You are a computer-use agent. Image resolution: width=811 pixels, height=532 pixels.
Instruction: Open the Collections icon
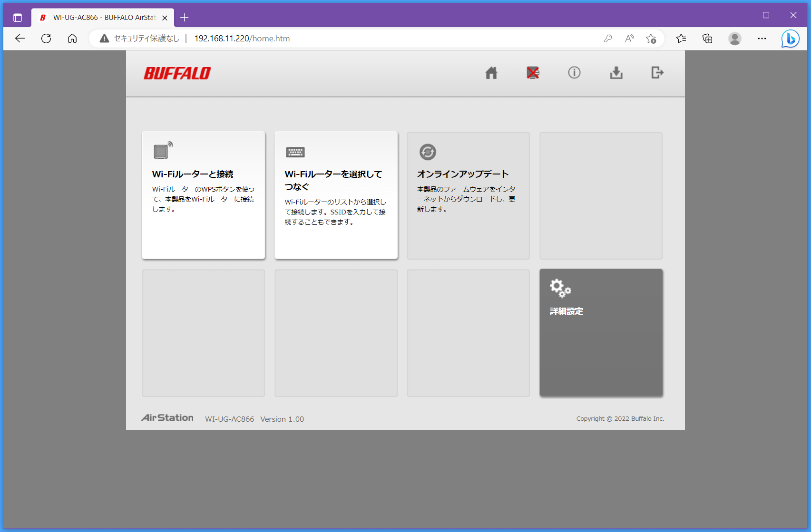pyautogui.click(x=707, y=39)
